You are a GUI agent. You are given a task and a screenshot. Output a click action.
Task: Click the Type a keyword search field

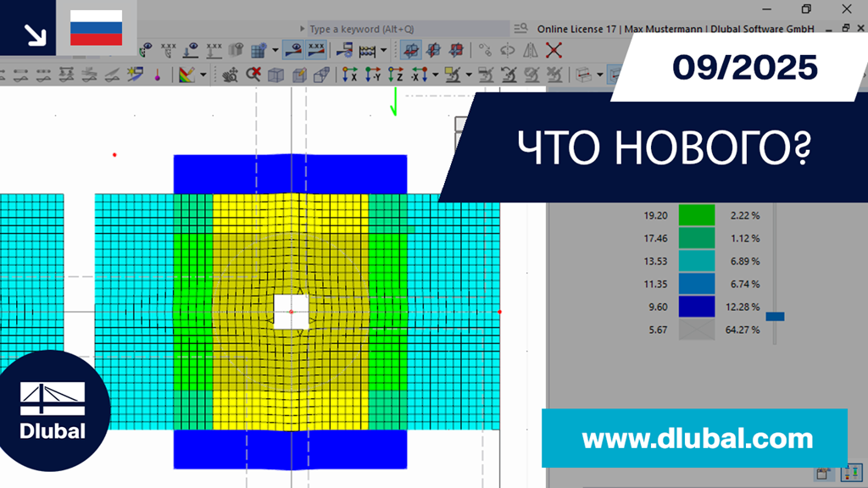[x=407, y=29]
